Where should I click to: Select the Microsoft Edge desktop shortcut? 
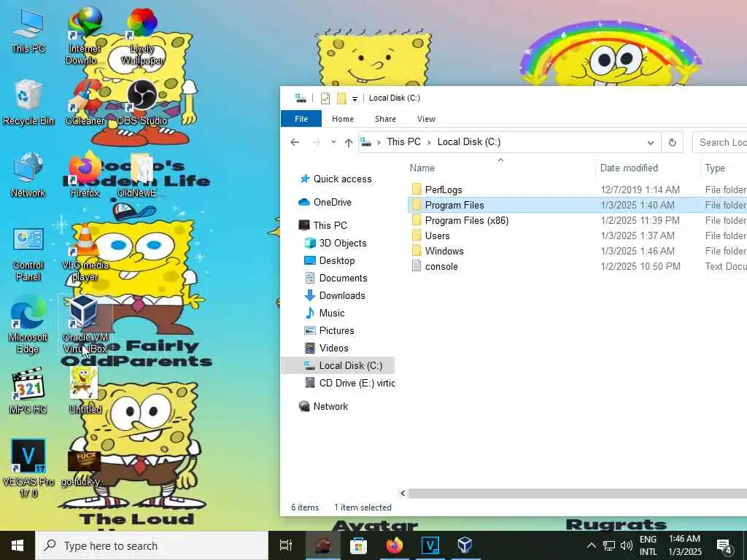click(x=28, y=325)
